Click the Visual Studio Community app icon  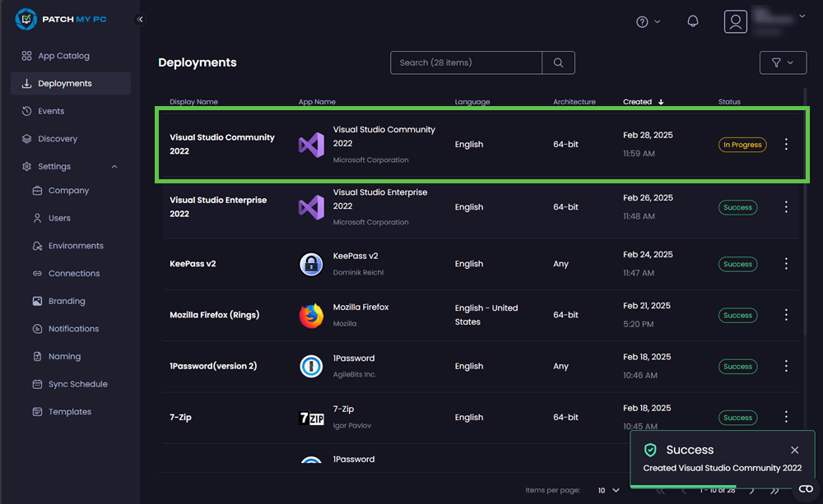click(311, 145)
